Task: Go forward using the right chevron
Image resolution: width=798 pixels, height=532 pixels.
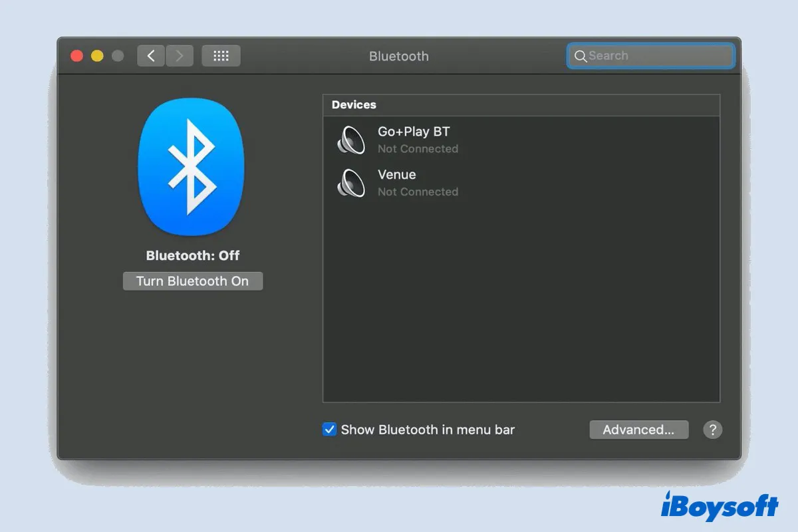Action: (x=180, y=56)
